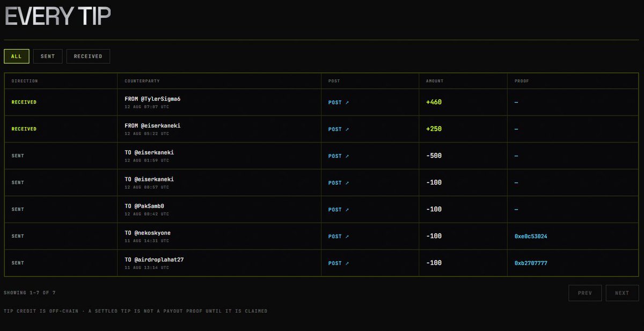Open POST link in @nekoskyone row
The image size is (644, 331).
pyautogui.click(x=339, y=236)
